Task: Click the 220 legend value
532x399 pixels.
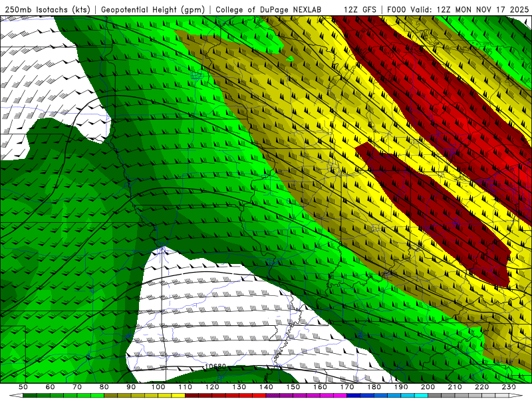Action: pyautogui.click(x=481, y=387)
